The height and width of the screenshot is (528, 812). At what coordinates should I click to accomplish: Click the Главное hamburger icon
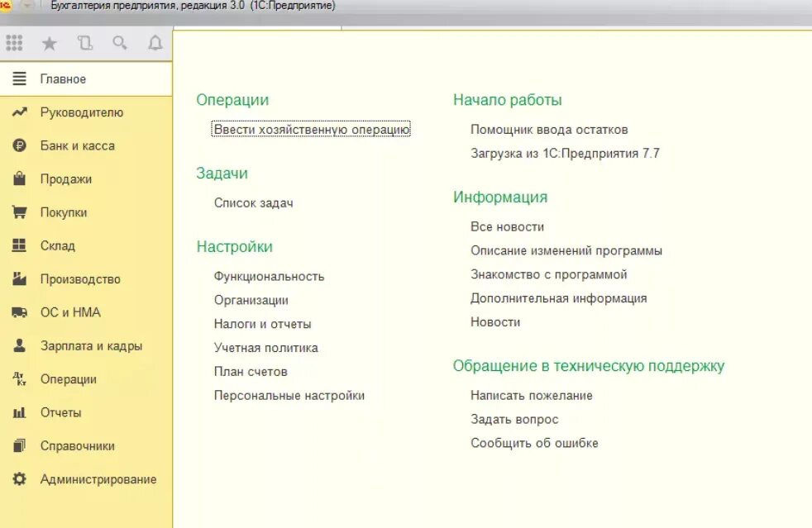pyautogui.click(x=19, y=78)
